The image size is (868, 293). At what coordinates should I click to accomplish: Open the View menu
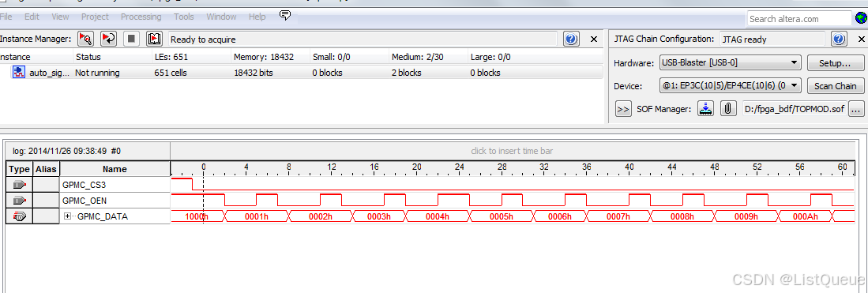60,17
